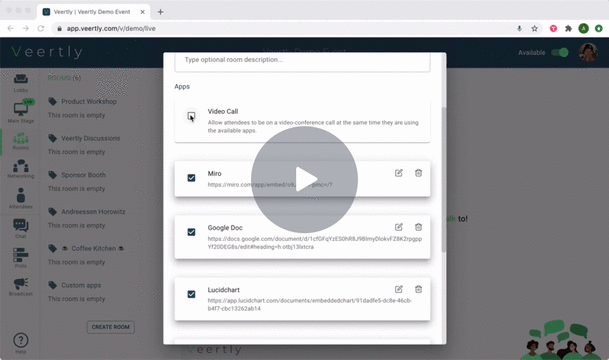Enable the Video Call checkbox

191,116
